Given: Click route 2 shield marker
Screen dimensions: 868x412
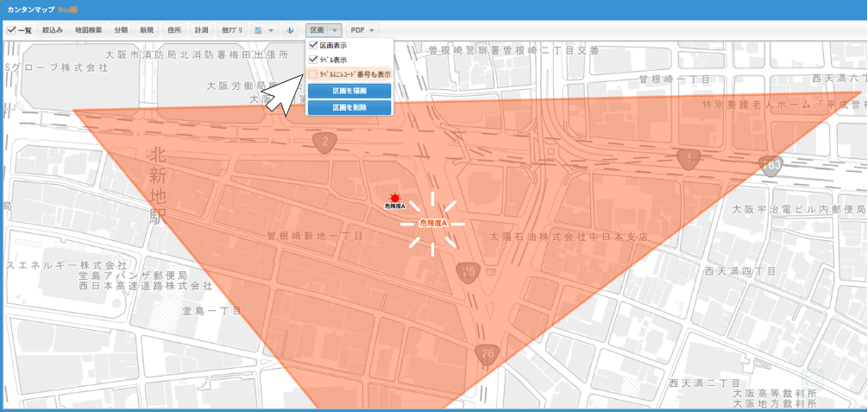Looking at the screenshot, I should click(325, 142).
